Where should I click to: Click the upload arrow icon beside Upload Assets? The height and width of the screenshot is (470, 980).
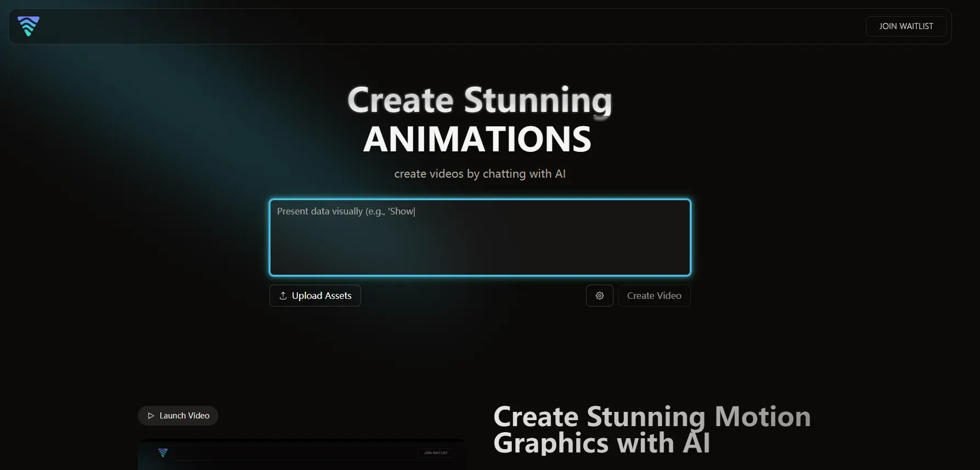(283, 296)
